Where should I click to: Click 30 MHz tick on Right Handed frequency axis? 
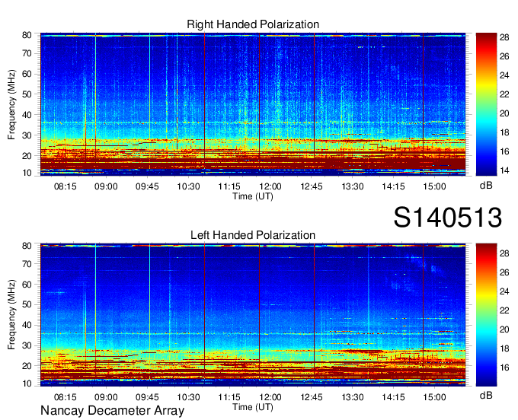tap(27, 135)
